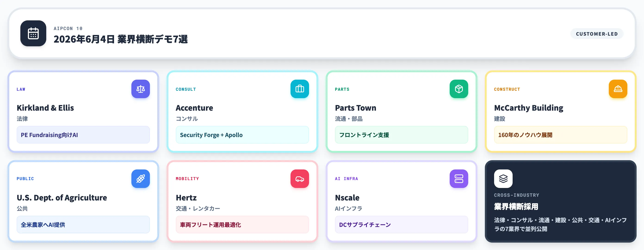Select the 160年のノウハウ展開 chip

560,135
